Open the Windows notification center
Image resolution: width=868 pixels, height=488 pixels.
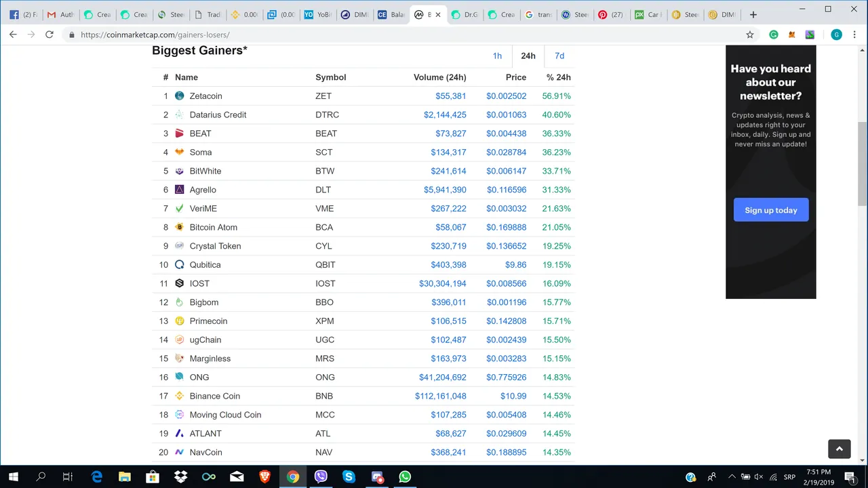tap(850, 477)
